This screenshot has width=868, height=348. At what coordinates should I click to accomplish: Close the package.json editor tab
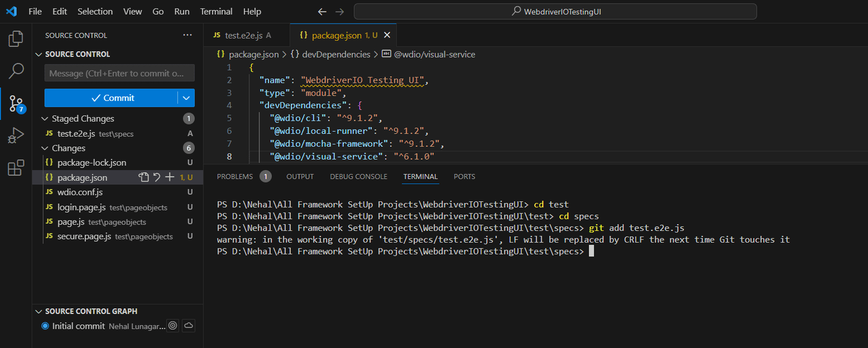click(387, 35)
